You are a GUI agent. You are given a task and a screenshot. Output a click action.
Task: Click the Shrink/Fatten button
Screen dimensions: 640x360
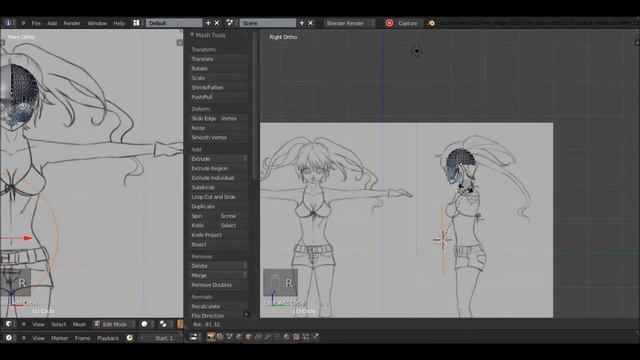219,87
